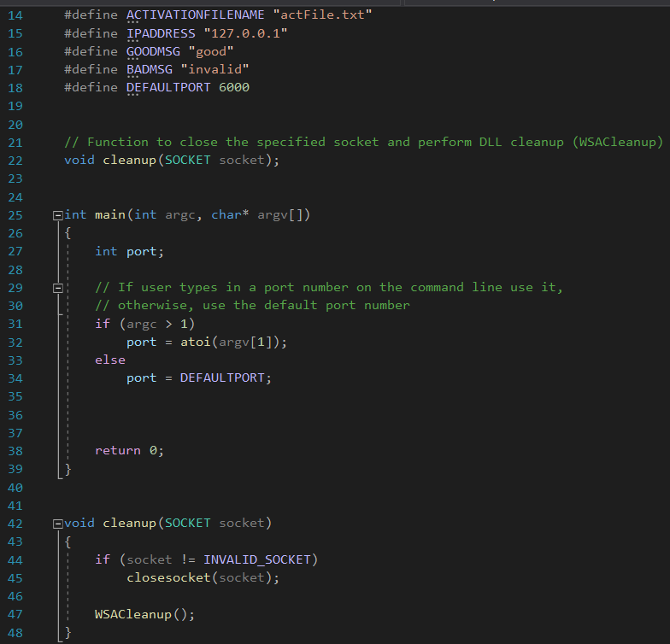Click the 6000 port value
670x644 pixels.
click(x=234, y=87)
